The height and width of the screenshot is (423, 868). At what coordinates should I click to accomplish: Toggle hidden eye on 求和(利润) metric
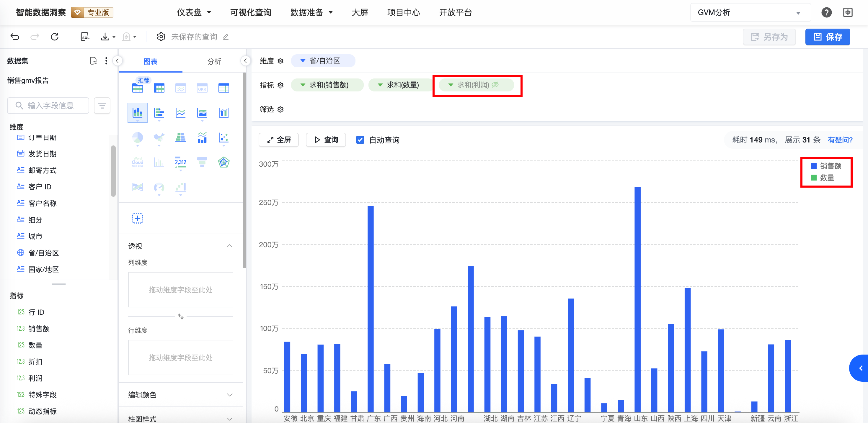(495, 85)
